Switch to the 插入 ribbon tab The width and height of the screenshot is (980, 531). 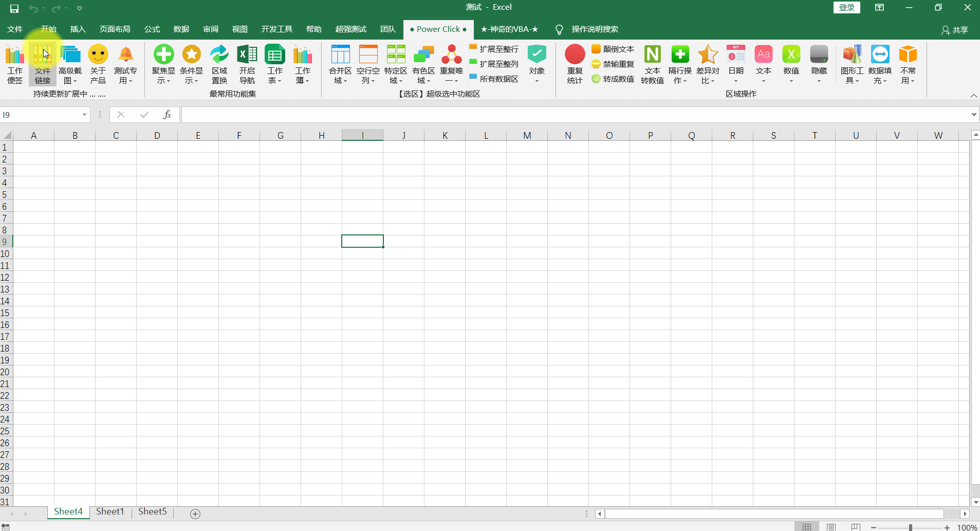[x=78, y=29]
